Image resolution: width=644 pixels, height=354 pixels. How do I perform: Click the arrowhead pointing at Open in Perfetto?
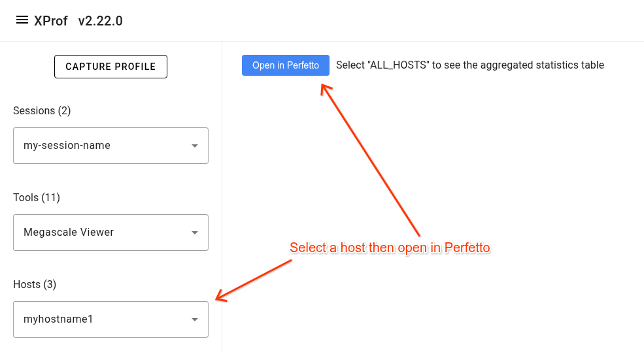tap(324, 88)
